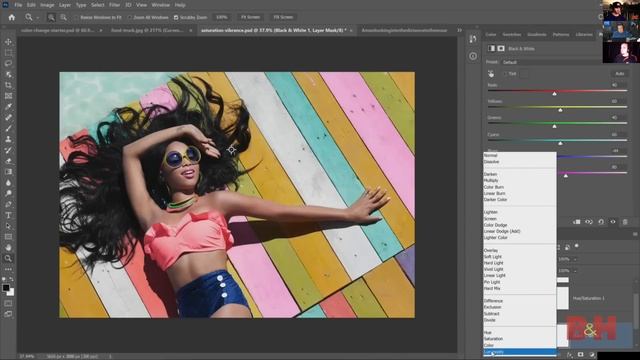This screenshot has width=640, height=360.
Task: Click the view previous state icon
Action: (589, 222)
